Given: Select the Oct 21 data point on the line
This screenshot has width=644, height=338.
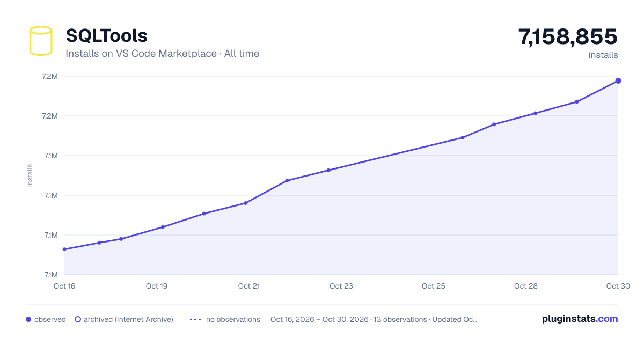Looking at the screenshot, I should 245,203.
